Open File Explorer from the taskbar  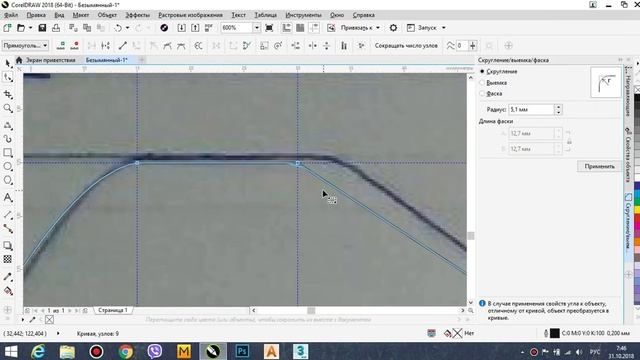coord(67,351)
